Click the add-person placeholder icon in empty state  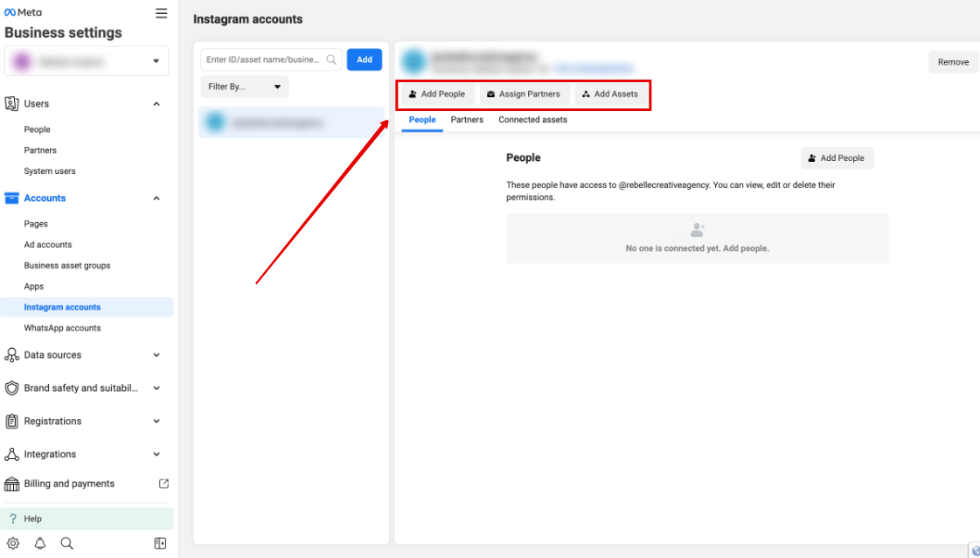[x=698, y=230]
